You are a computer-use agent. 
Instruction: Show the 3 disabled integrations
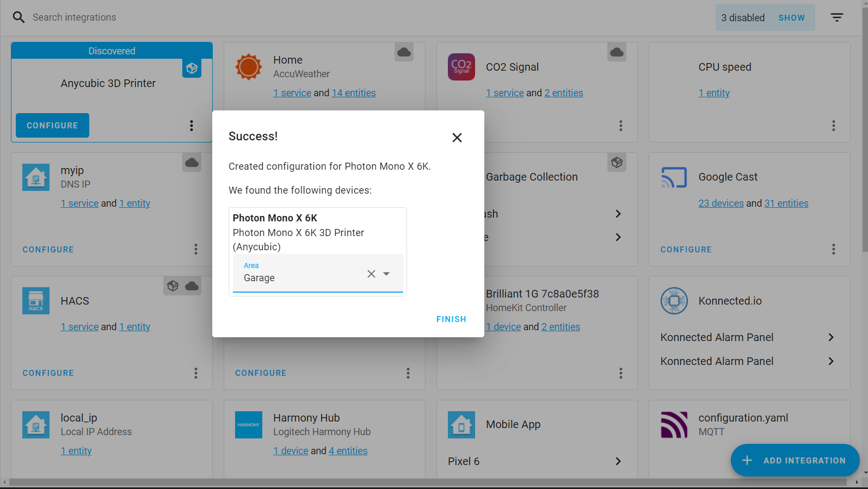(791, 18)
